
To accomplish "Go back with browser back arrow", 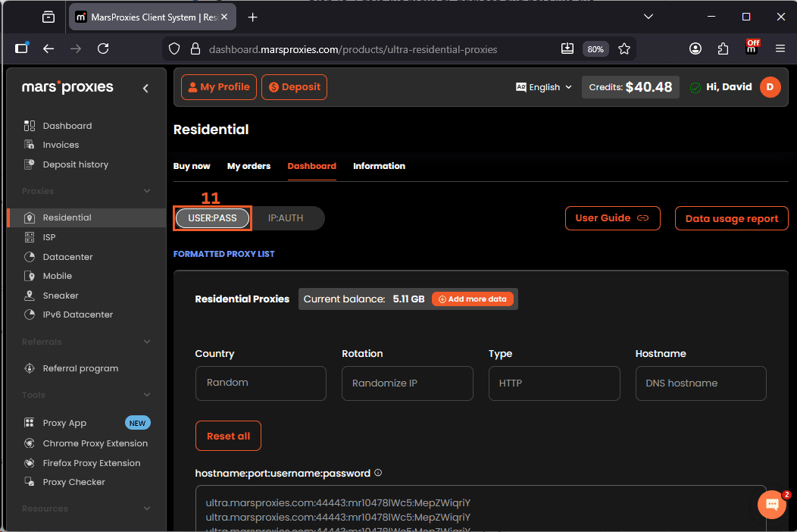I will 48,49.
